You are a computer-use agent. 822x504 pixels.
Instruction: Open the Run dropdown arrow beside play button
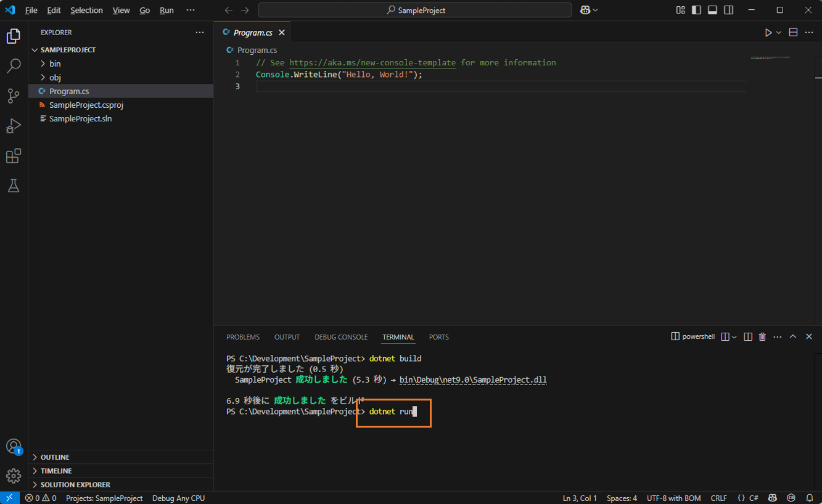(x=779, y=33)
